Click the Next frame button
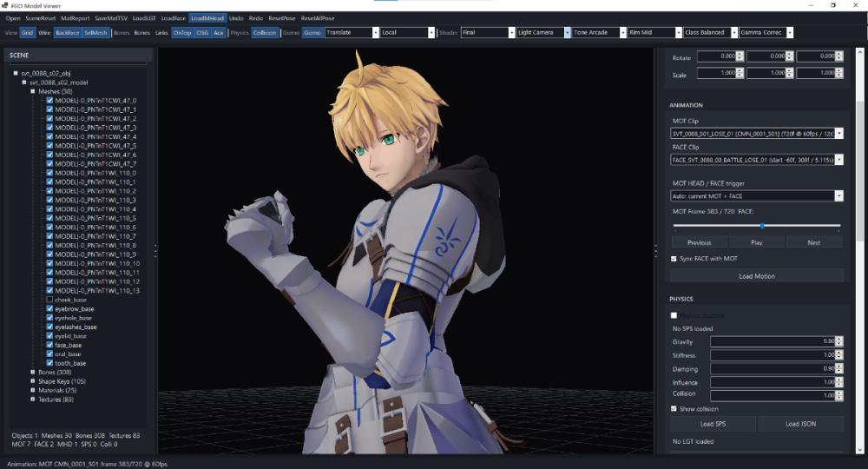This screenshot has width=868, height=469. point(814,242)
